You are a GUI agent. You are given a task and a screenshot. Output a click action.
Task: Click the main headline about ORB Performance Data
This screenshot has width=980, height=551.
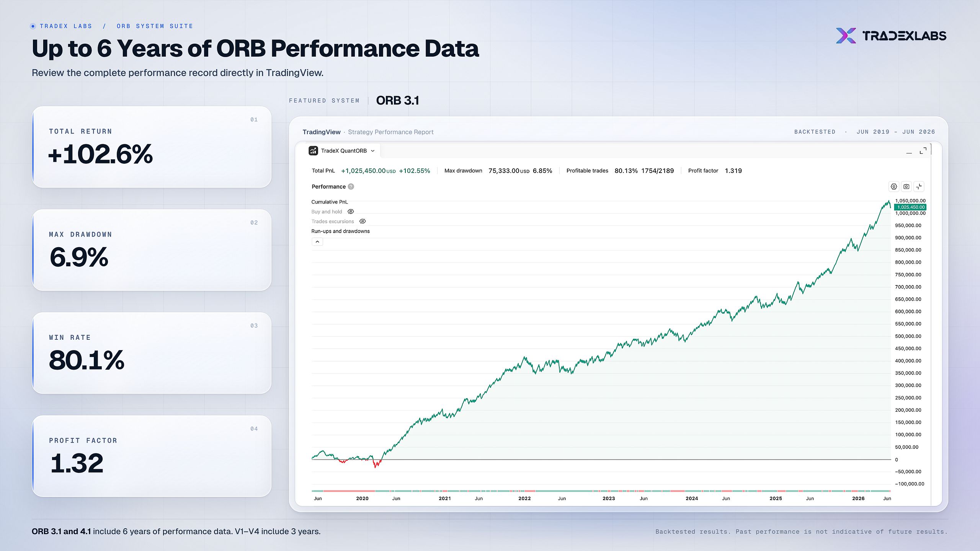[x=255, y=49]
